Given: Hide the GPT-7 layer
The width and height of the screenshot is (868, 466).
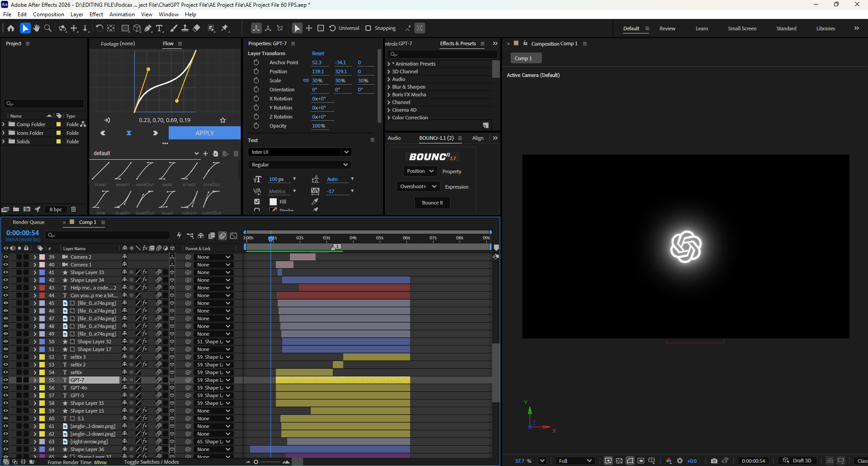Looking at the screenshot, I should point(6,380).
